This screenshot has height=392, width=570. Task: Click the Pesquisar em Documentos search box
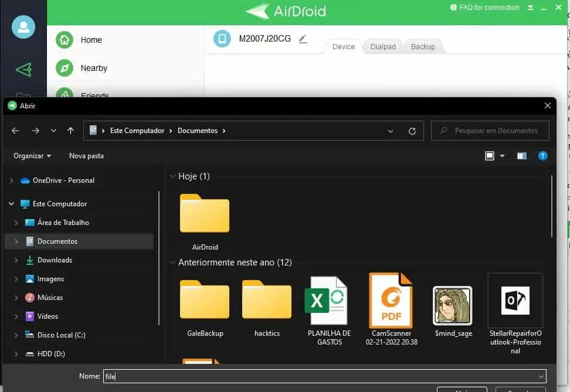pos(490,131)
